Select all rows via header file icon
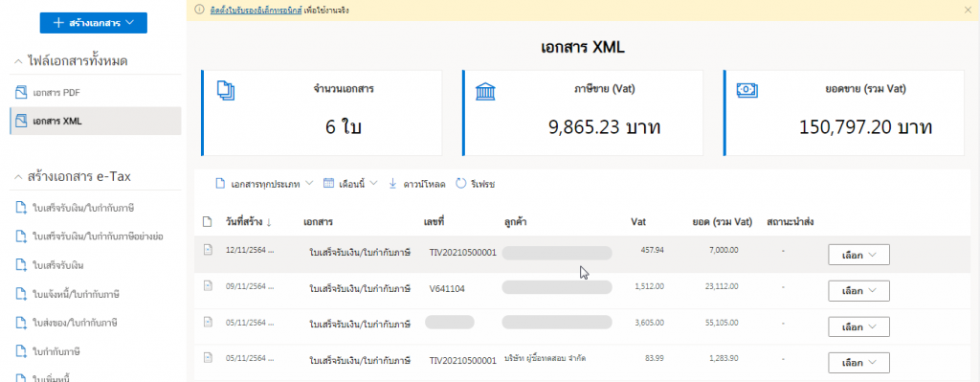 pos(208,222)
